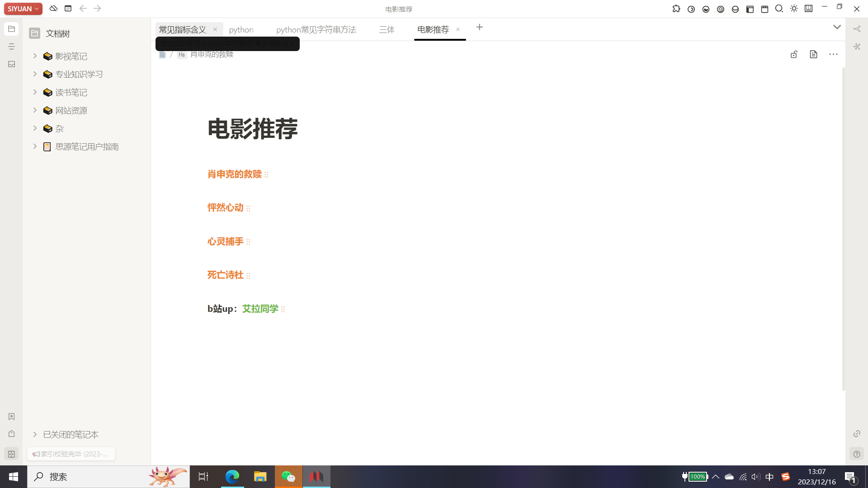The height and width of the screenshot is (488, 868).
Task: Open the outline panel icon
Action: (x=11, y=47)
